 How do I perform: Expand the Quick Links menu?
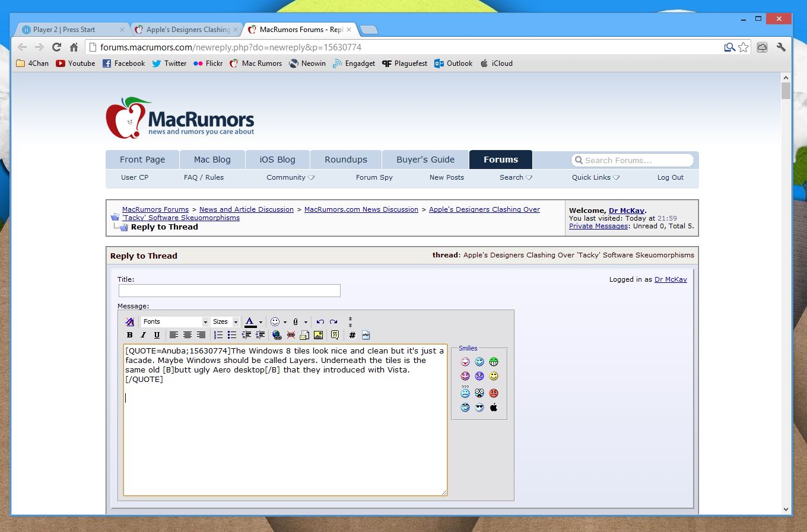(596, 177)
